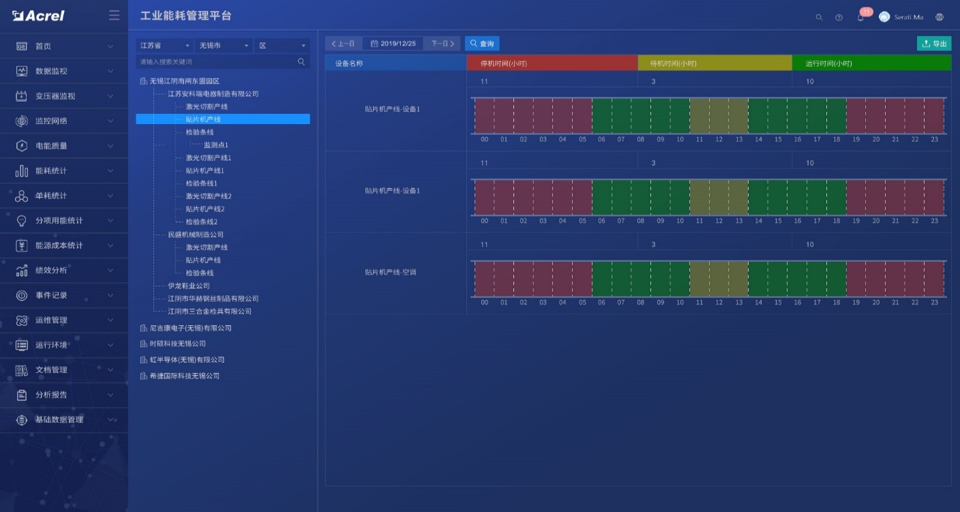Click the building icon of 无锡江阴南闸东盟园区
This screenshot has width=960, height=512.
click(143, 81)
